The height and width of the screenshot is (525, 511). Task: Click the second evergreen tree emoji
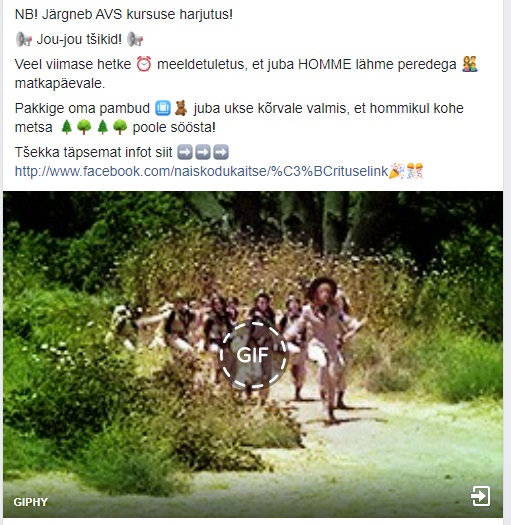coord(102,127)
